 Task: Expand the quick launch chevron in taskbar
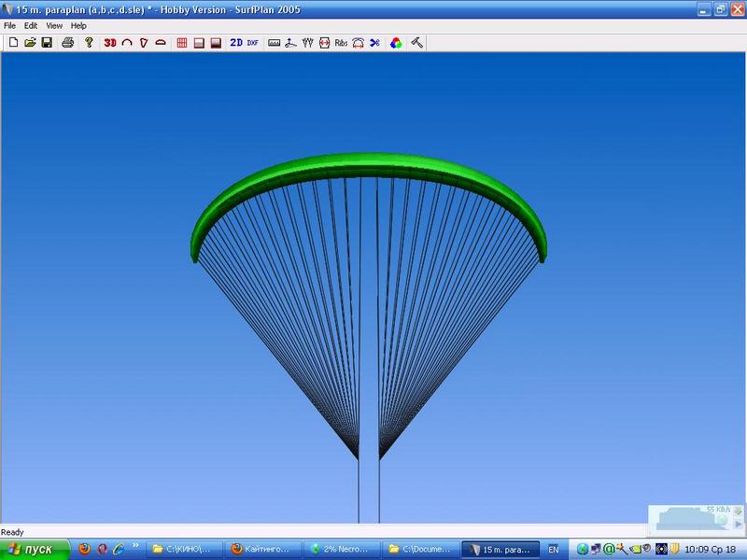(138, 549)
